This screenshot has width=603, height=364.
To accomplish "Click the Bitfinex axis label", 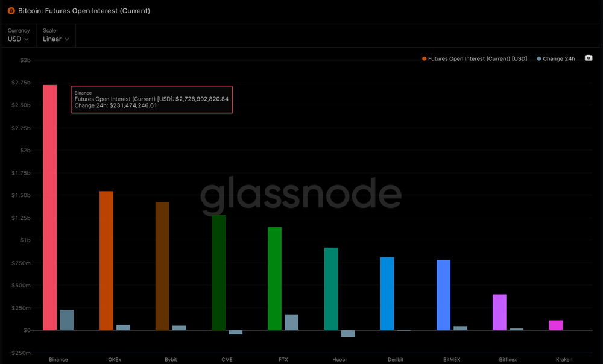I will click(x=508, y=359).
